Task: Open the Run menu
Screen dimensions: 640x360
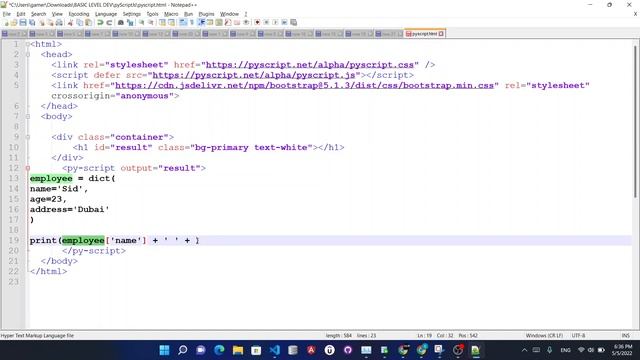Action: [x=188, y=14]
